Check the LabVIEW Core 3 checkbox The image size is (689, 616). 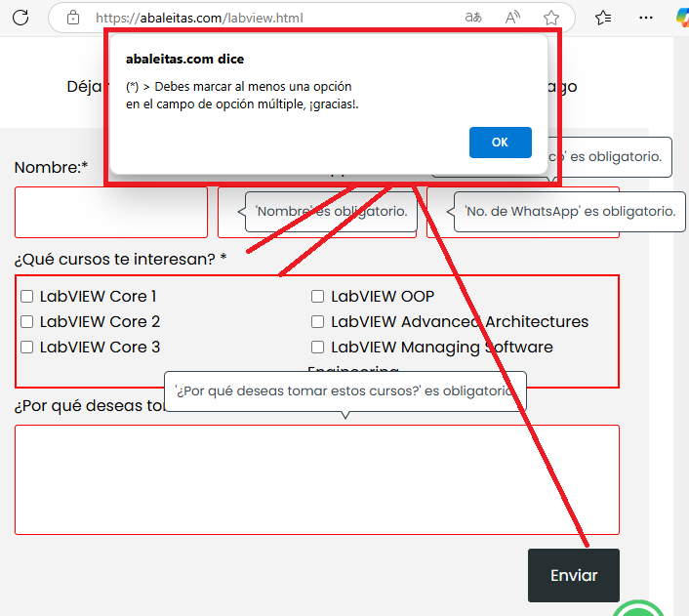(x=26, y=348)
